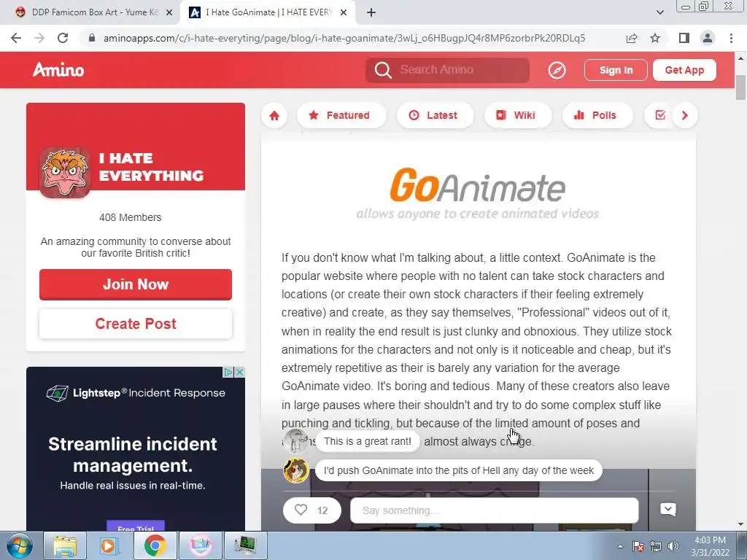
Task: Open the monitor app in taskbar
Action: (x=246, y=545)
